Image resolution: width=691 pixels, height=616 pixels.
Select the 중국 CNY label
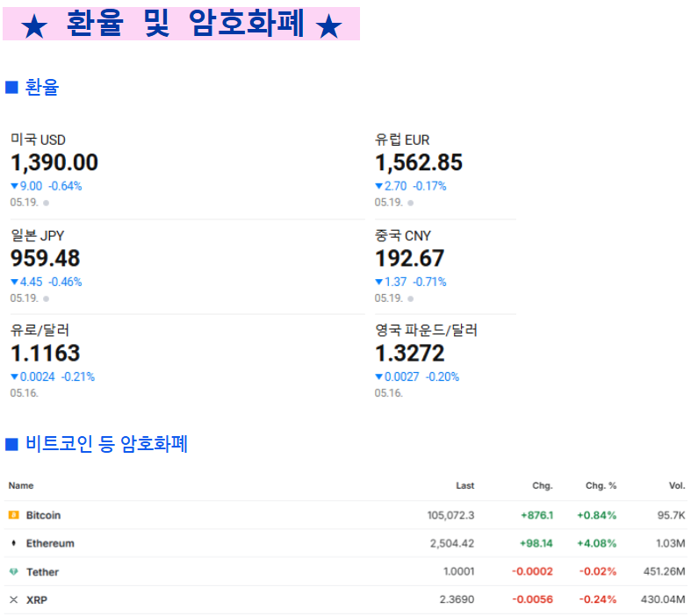coord(403,235)
